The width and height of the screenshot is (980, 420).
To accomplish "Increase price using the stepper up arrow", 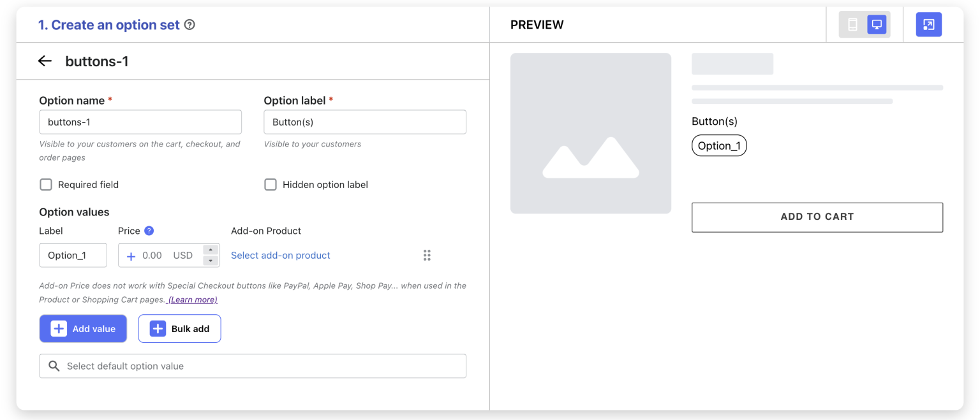I will point(211,251).
